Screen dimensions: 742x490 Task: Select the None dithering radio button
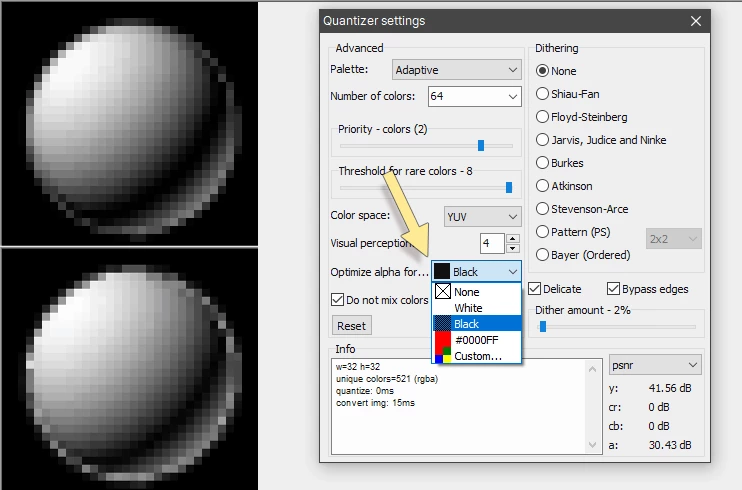[556, 71]
